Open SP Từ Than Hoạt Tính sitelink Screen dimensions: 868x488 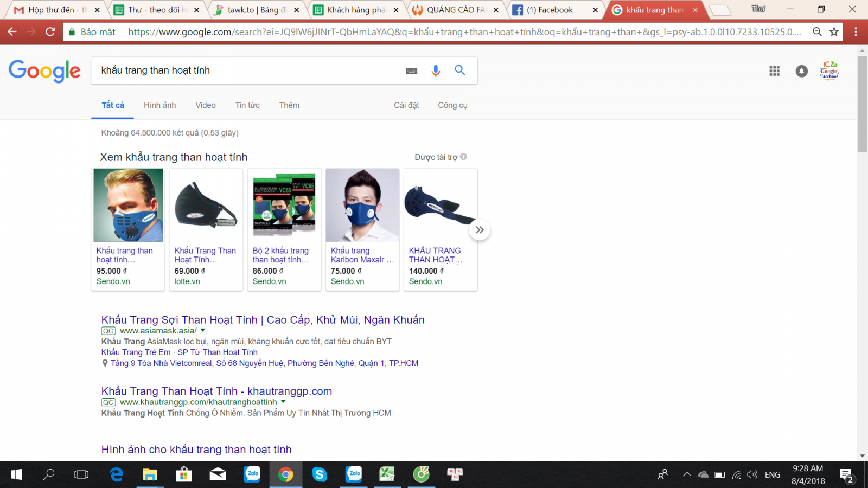click(218, 352)
